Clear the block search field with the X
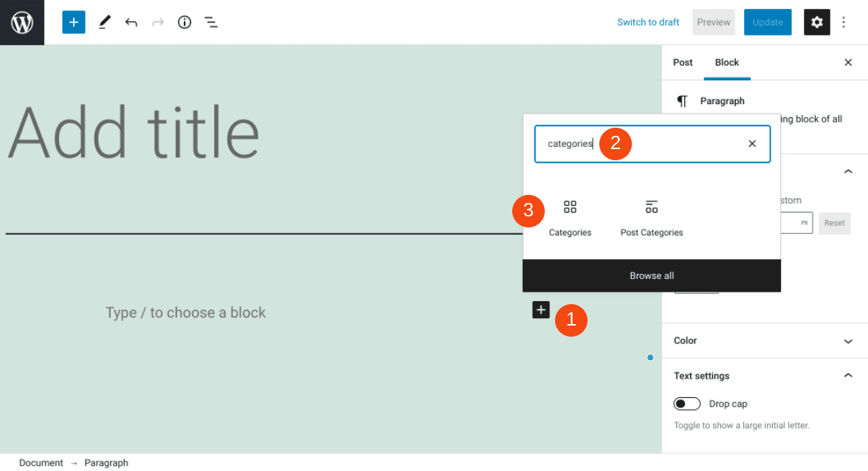 (x=751, y=143)
